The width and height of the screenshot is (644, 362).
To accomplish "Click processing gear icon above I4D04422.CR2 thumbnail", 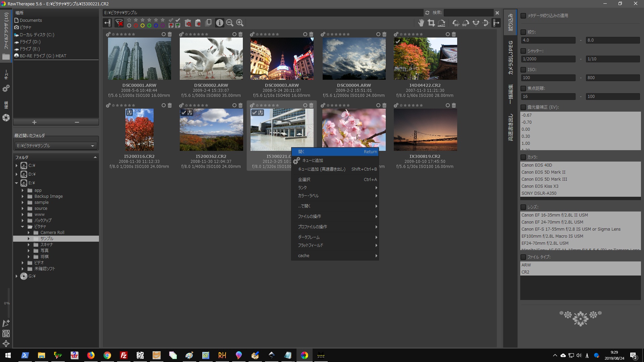I will (396, 34).
